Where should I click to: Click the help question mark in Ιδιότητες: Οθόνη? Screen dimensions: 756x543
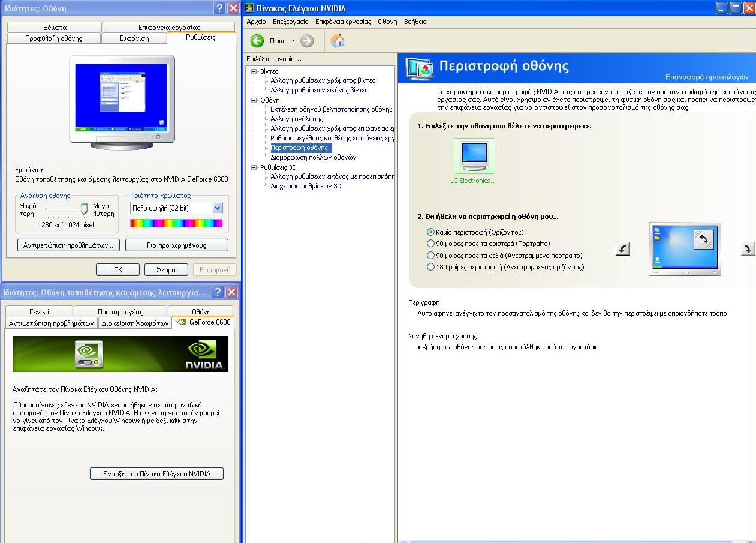point(219,8)
